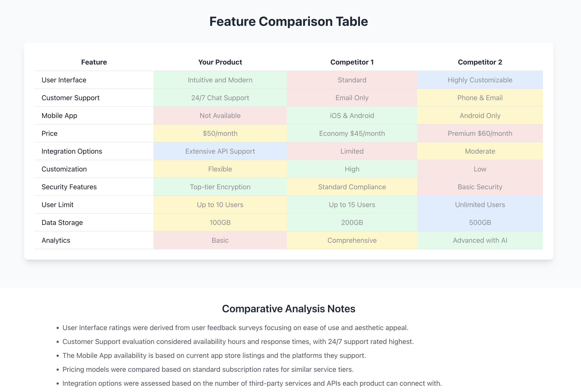The height and width of the screenshot is (392, 581).
Task: Click the 'Your Product' column header
Action: click(x=220, y=62)
